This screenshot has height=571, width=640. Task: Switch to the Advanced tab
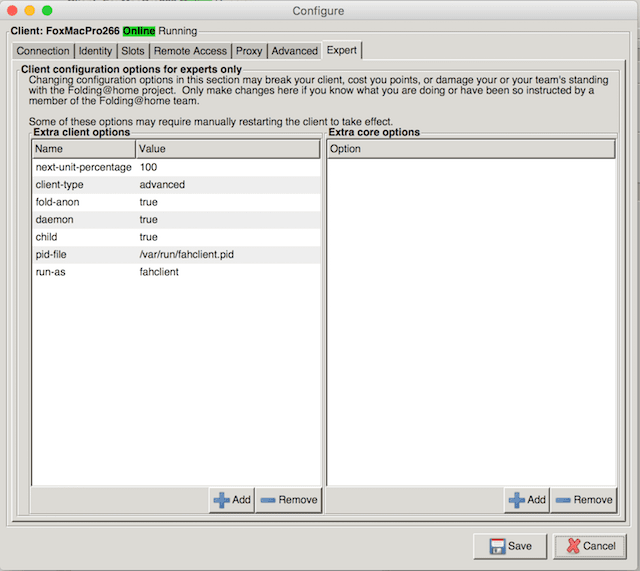coord(295,51)
